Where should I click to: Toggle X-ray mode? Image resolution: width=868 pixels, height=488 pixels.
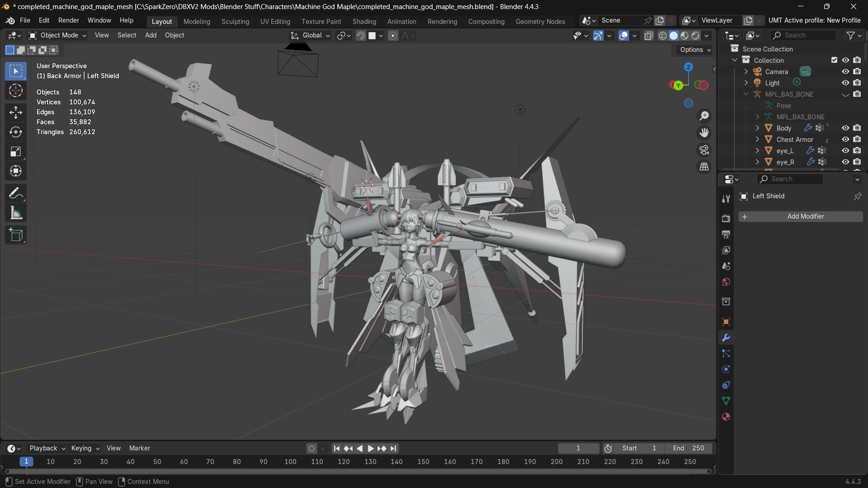coord(648,36)
